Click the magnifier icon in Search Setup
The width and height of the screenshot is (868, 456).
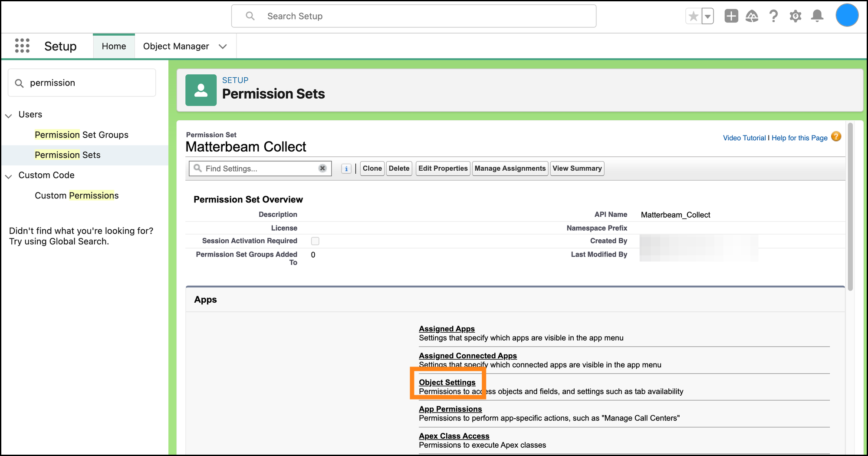[x=250, y=16]
